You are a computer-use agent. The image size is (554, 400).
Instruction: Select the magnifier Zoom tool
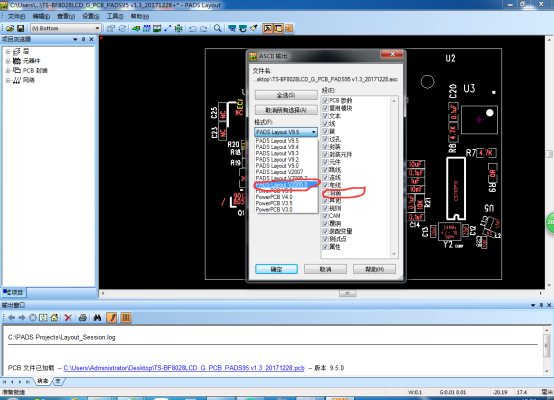(218, 28)
